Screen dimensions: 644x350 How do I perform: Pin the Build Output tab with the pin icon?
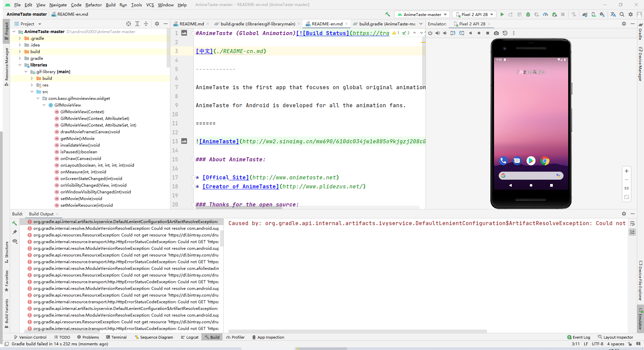pos(14,232)
